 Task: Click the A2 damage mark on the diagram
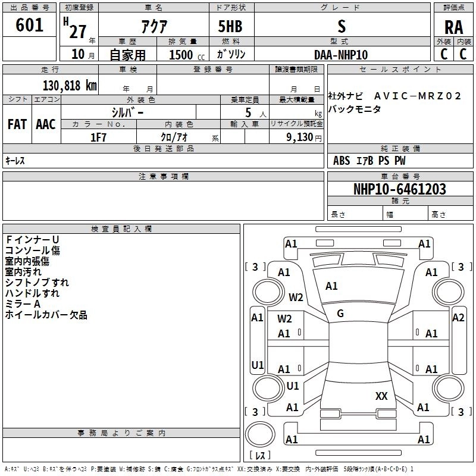[x=458, y=318]
